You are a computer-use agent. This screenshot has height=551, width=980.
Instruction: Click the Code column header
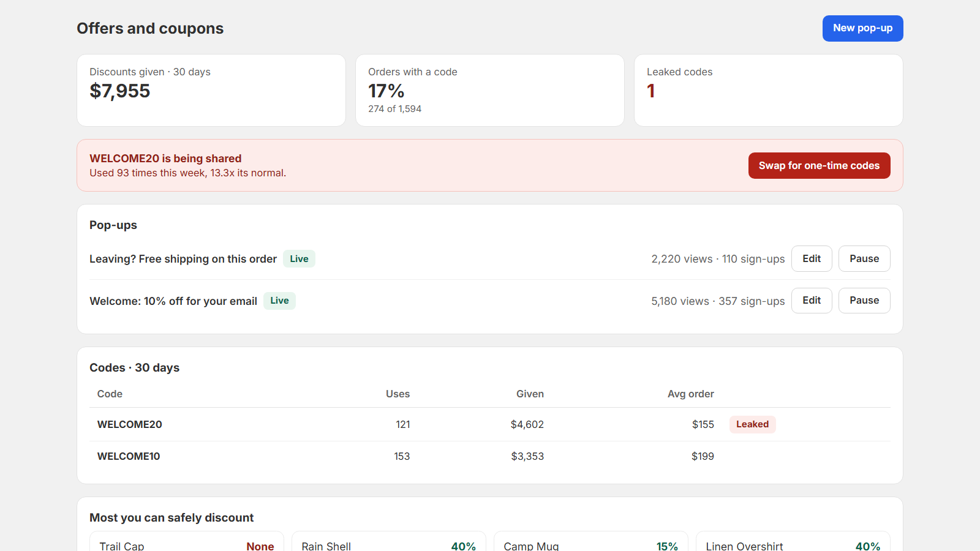click(x=110, y=394)
